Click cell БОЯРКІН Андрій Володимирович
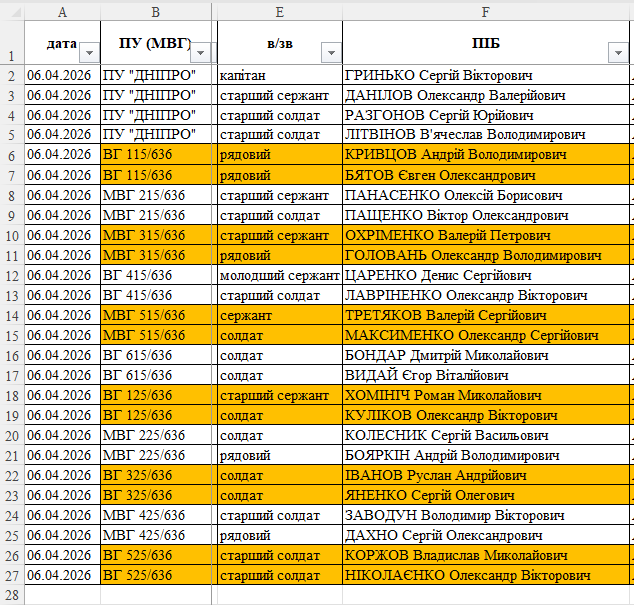This screenshot has width=634, height=605. click(486, 455)
